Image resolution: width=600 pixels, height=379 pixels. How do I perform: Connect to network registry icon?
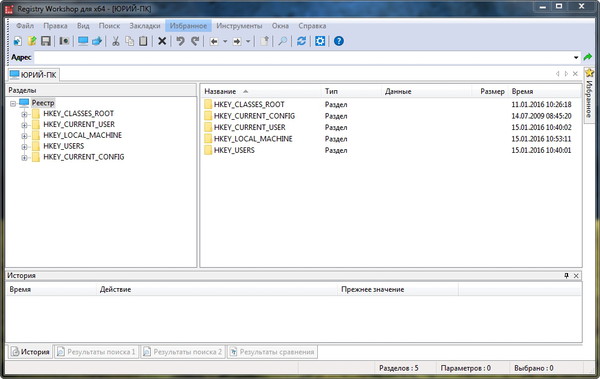click(97, 41)
